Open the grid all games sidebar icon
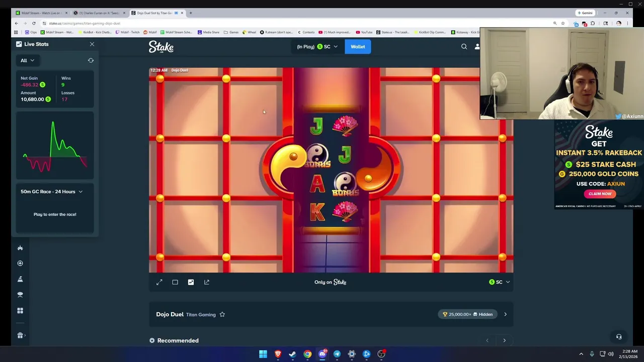This screenshot has height=362, width=644. click(x=20, y=311)
